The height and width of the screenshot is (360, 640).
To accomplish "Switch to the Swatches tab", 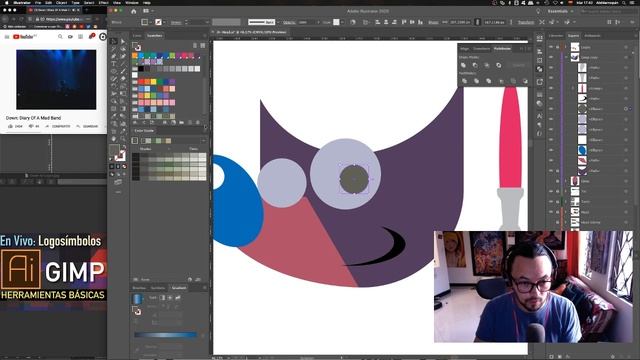I will click(x=155, y=36).
